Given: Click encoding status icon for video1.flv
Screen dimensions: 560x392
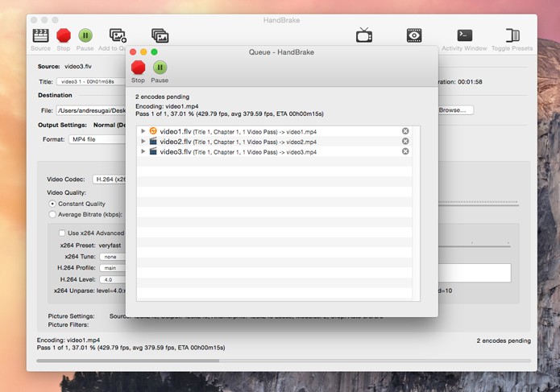Looking at the screenshot, I should [153, 131].
